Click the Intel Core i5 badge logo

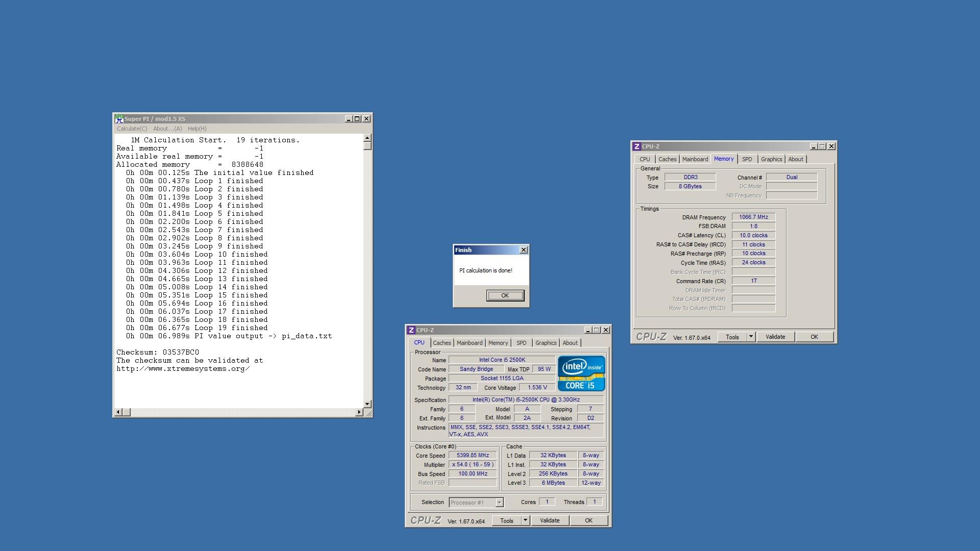click(x=581, y=373)
